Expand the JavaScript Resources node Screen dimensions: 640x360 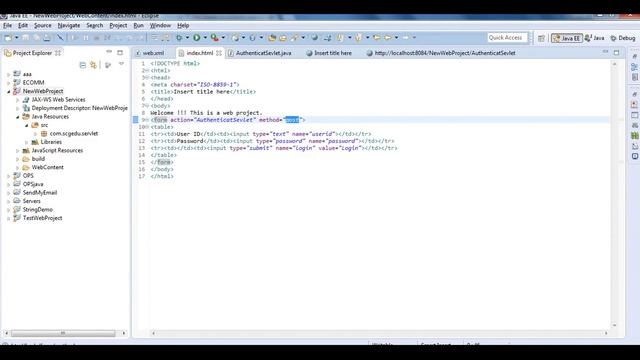tap(18, 151)
